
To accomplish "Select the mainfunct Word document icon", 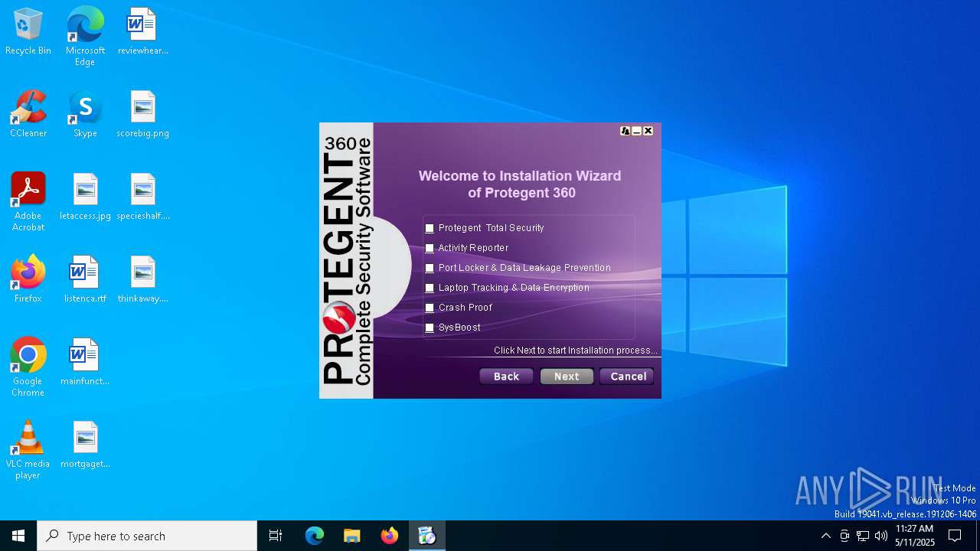I will [x=85, y=363].
